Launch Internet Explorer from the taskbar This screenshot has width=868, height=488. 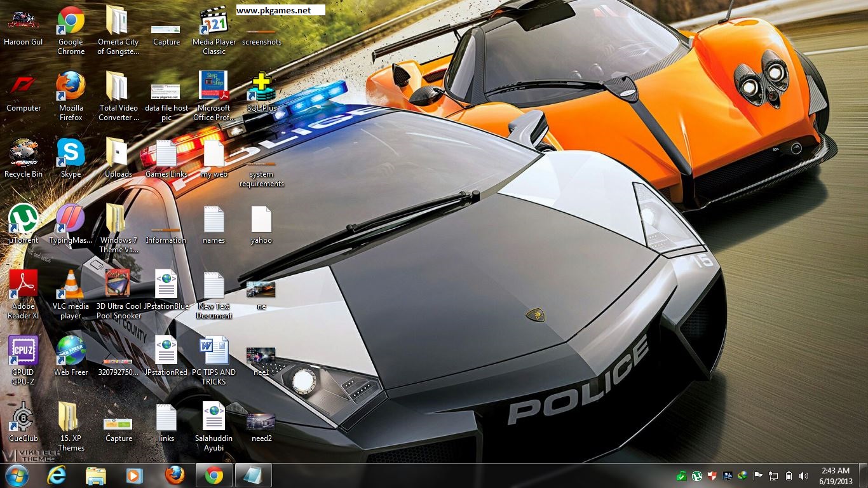(x=57, y=475)
